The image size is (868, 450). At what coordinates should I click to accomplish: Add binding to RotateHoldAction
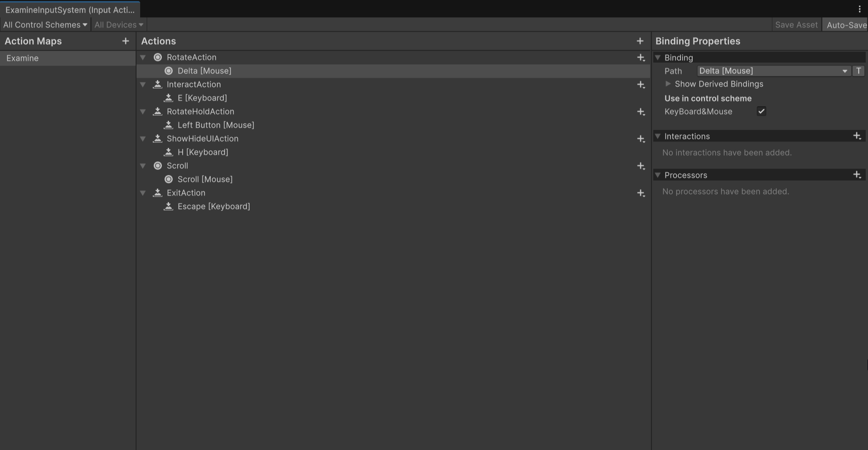tap(641, 112)
